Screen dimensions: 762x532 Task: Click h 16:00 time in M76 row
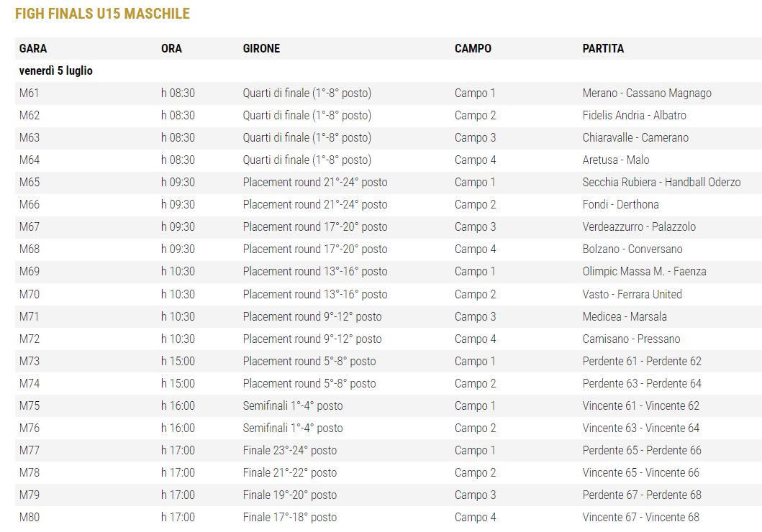178,428
